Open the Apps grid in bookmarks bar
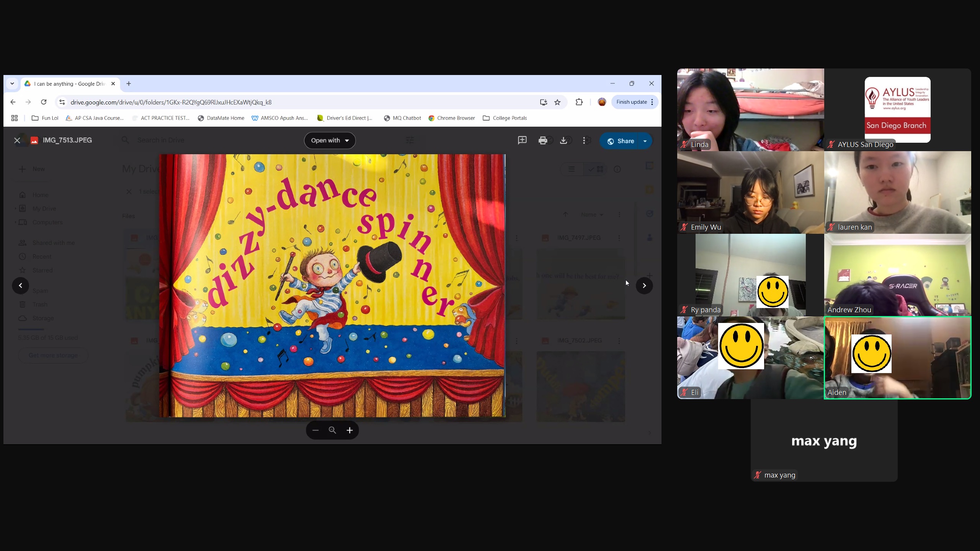Viewport: 980px width, 551px height. (15, 118)
